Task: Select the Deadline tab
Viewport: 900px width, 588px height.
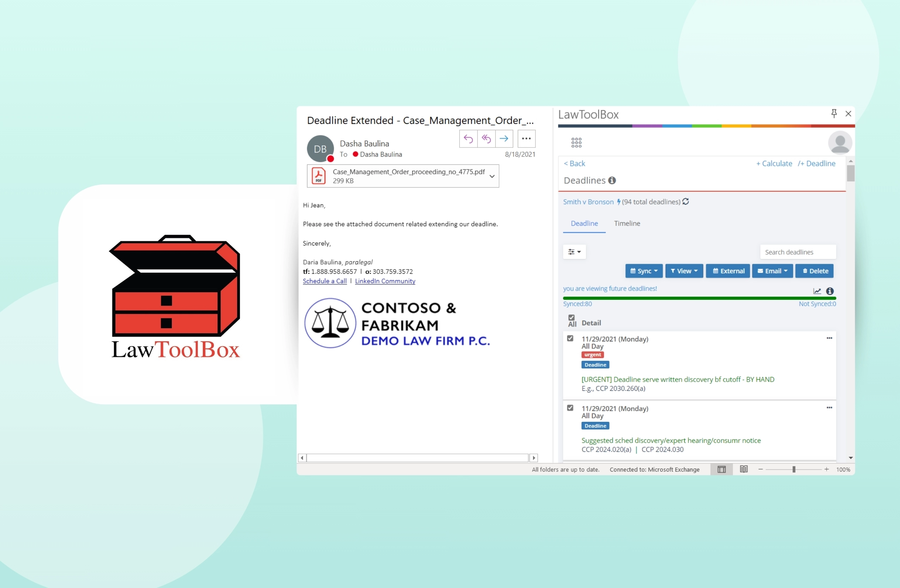Action: (584, 223)
